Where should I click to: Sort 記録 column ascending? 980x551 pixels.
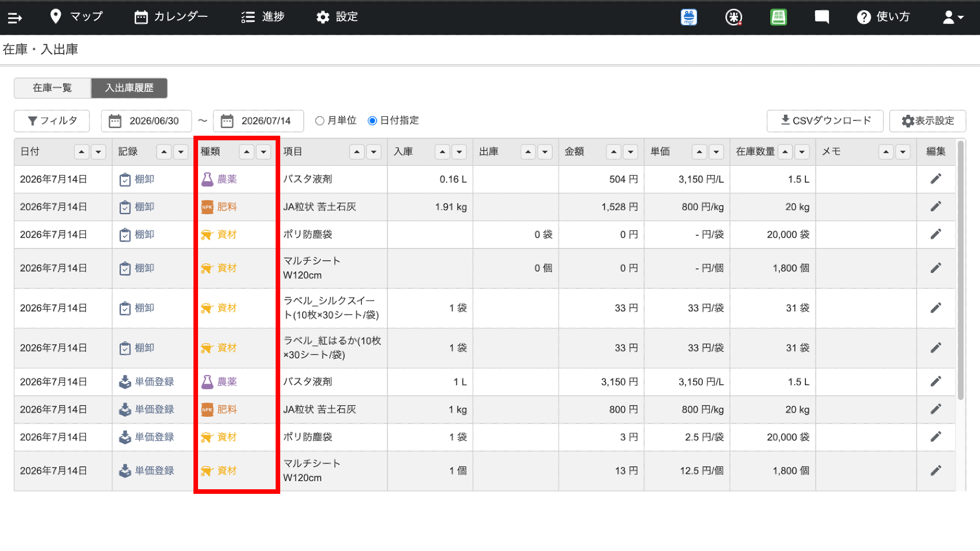[x=164, y=152]
